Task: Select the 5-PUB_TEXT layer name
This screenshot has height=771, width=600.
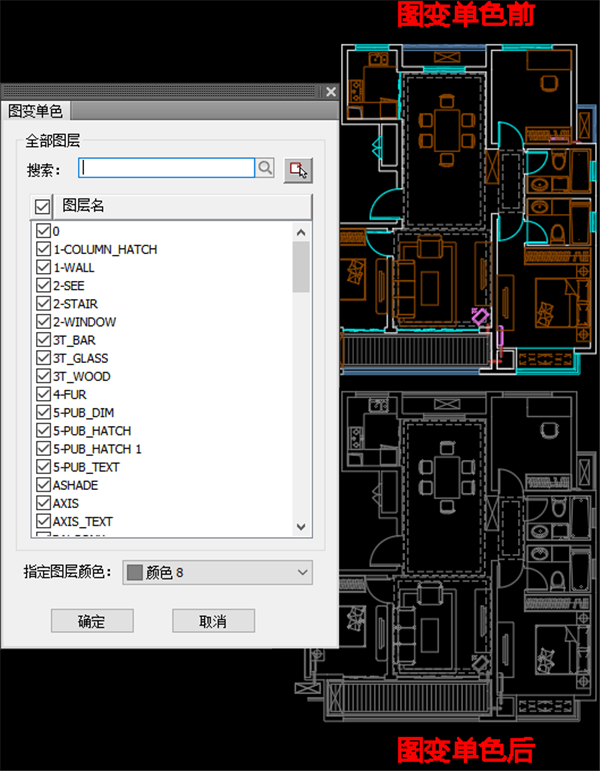Action: coord(87,467)
